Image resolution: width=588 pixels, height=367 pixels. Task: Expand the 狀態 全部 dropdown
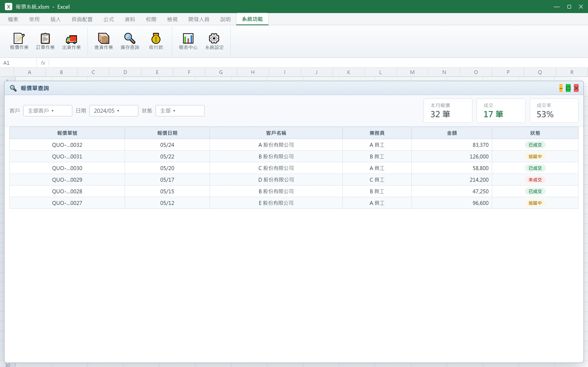tap(180, 111)
